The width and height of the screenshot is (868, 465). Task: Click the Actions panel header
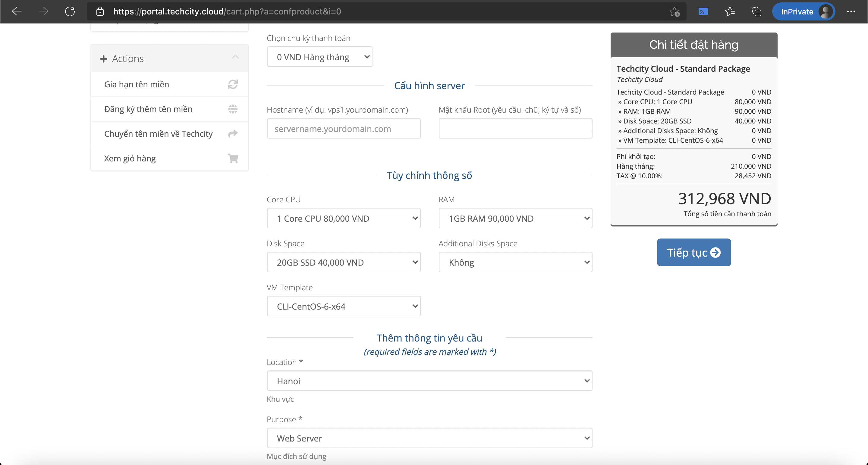click(x=169, y=59)
